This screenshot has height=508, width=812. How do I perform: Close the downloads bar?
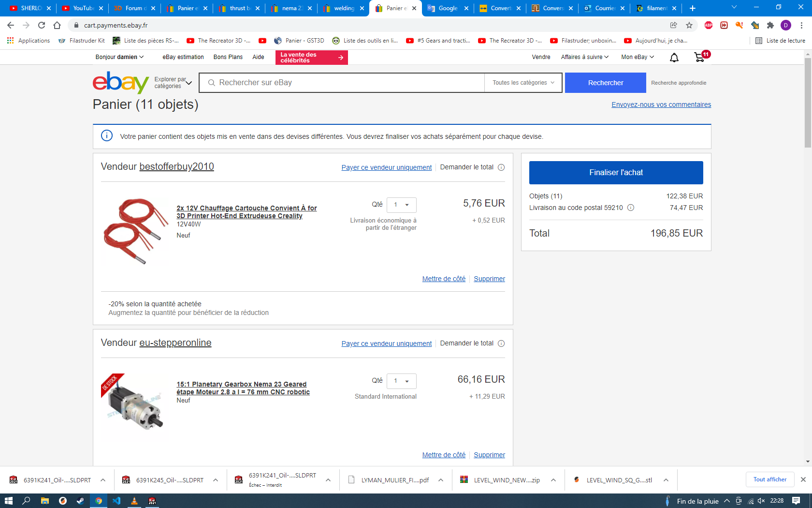tap(803, 479)
